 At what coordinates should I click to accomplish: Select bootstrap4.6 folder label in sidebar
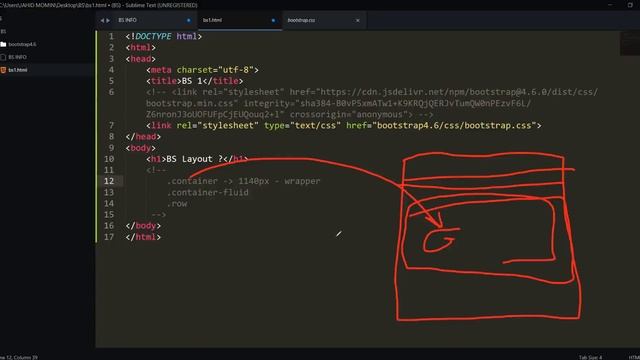click(22, 44)
